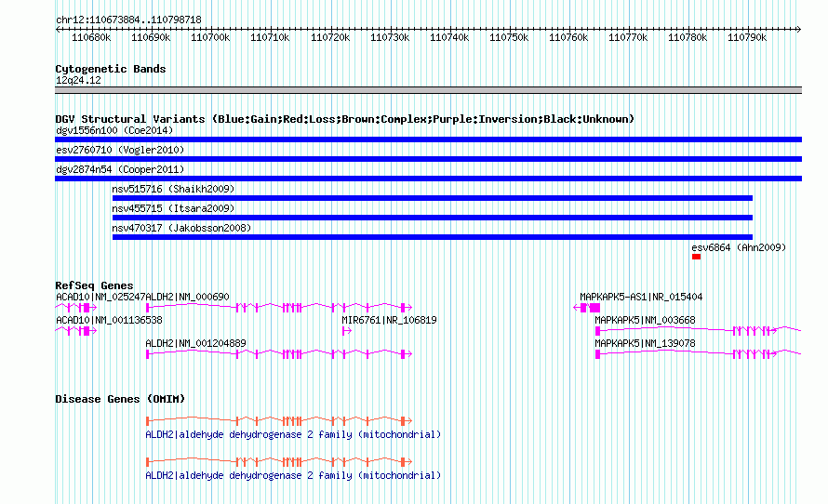This screenshot has height=504, width=828.
Task: Click the MAPKAPK5|NM_139078 text label
Action: coord(645,343)
